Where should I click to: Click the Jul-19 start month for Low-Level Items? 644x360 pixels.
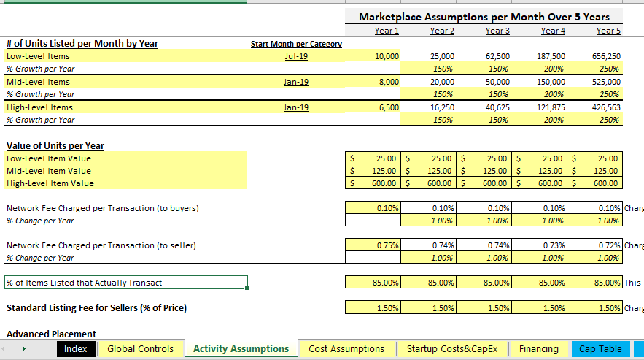296,56
